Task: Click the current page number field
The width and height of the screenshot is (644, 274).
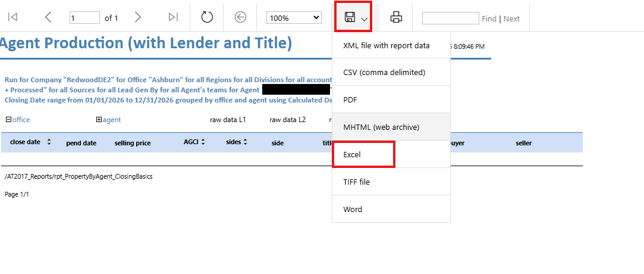Action: pos(84,18)
